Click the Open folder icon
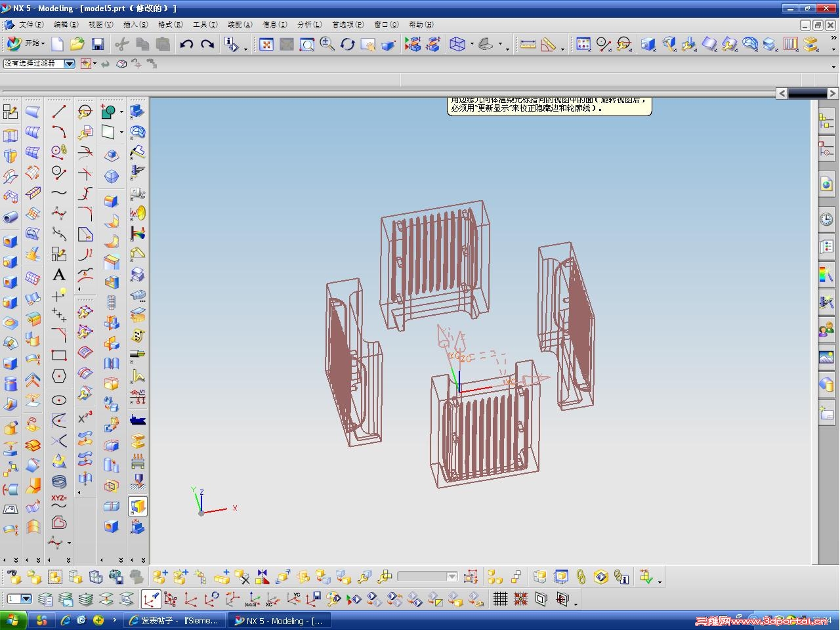The height and width of the screenshot is (630, 840). click(77, 44)
